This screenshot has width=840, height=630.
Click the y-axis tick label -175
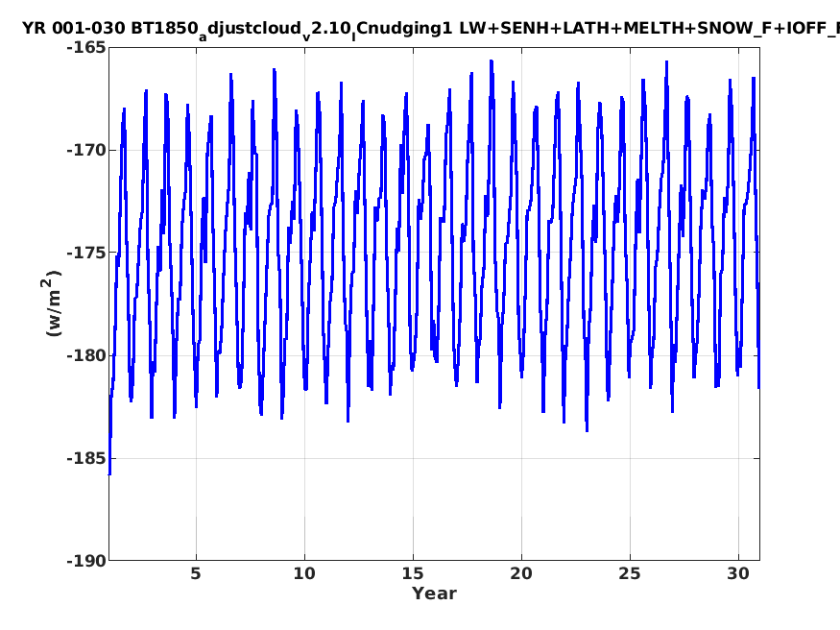[x=86, y=253]
